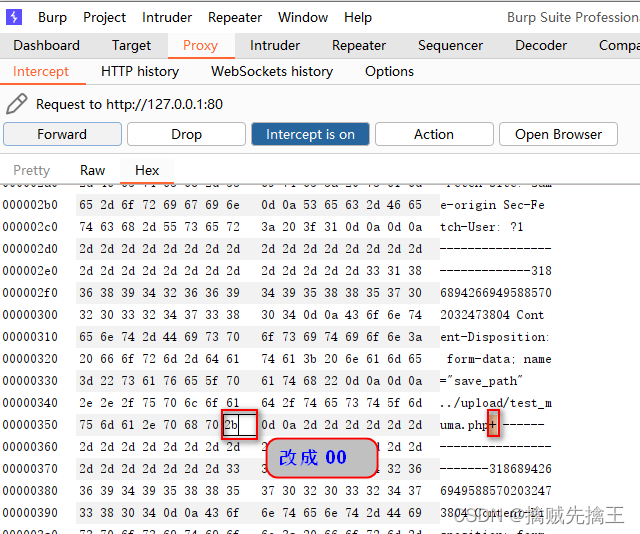Click first hex byte 20 in row 00000320
640x534 pixels.
pos(86,359)
